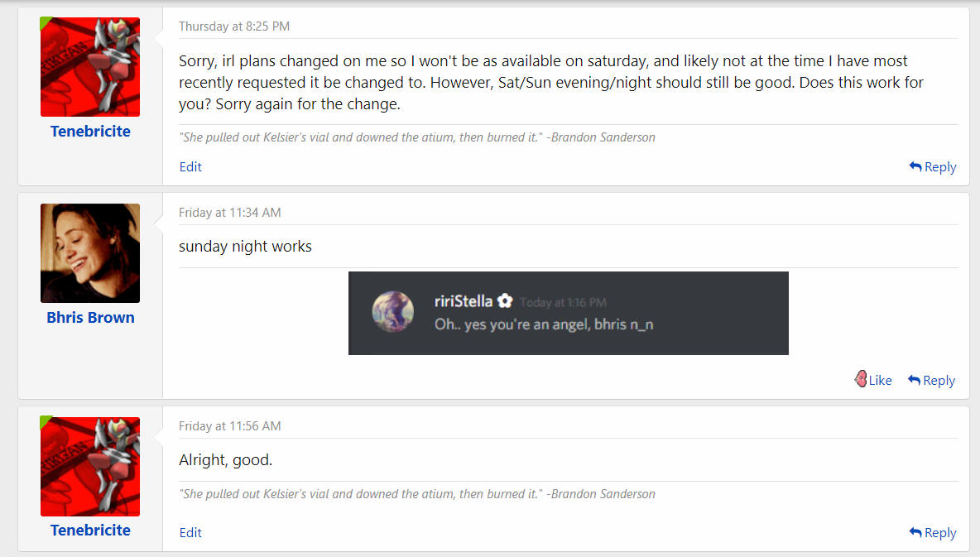Click ririStella's round avatar in the embedded image
Screen dimensions: 980x557
pos(392,313)
